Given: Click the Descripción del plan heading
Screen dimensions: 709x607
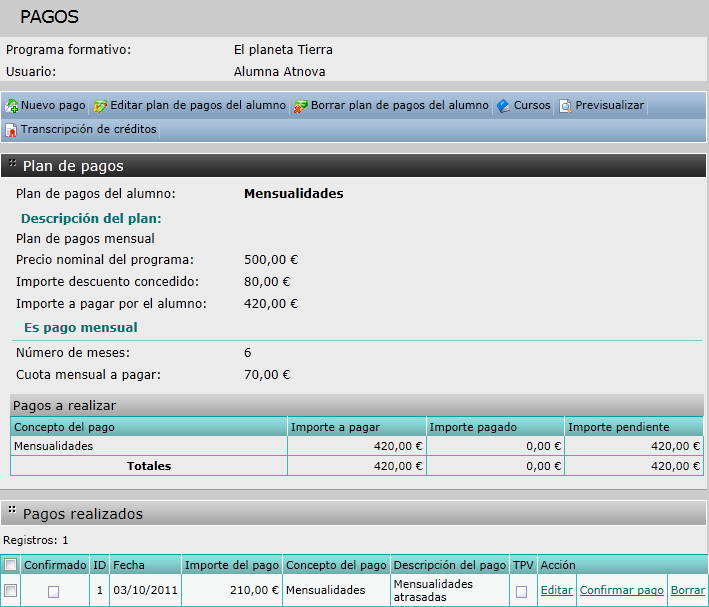Looking at the screenshot, I should [91, 218].
